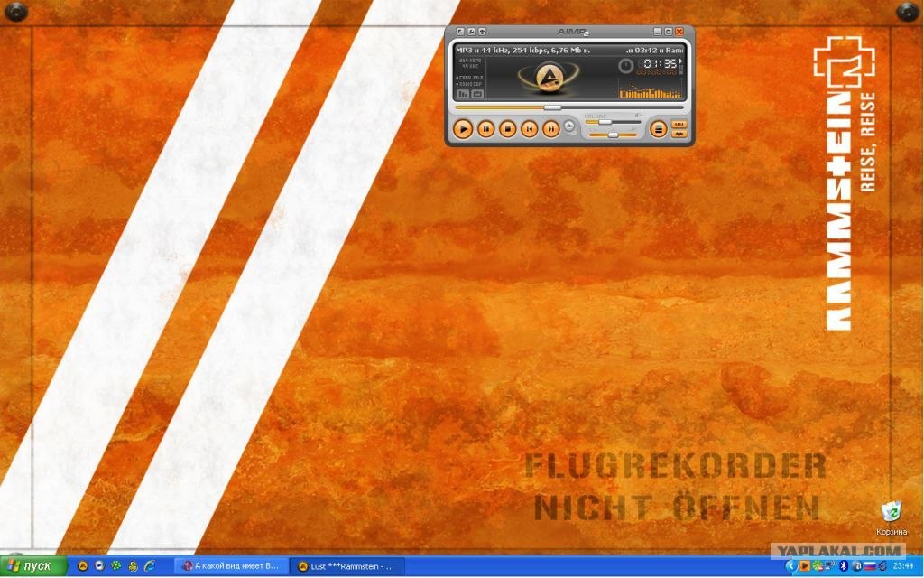Open the AIMP equalizer with upper-right small button
This screenshot has height=578, width=924.
coord(679,124)
